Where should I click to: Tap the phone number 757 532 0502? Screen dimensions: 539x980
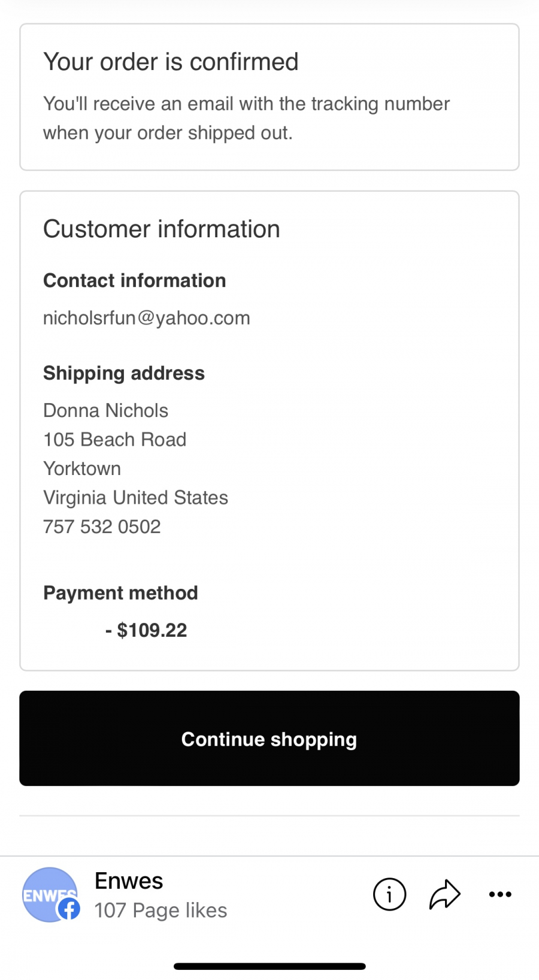[x=102, y=527]
